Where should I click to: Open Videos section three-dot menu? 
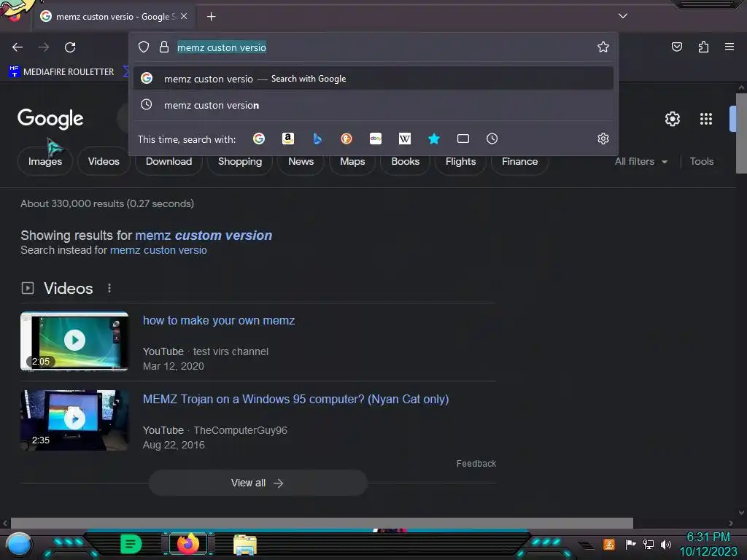(x=109, y=288)
